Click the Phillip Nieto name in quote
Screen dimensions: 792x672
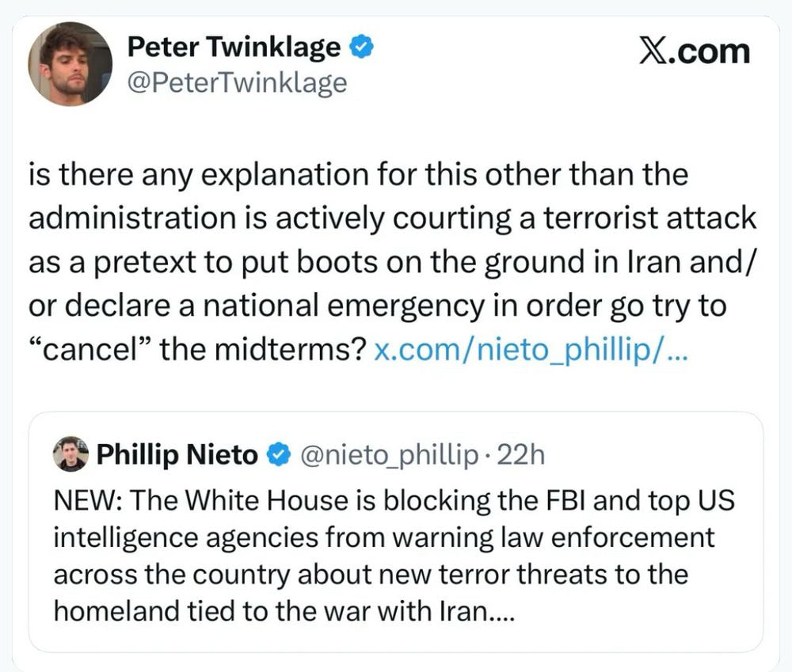(x=177, y=454)
